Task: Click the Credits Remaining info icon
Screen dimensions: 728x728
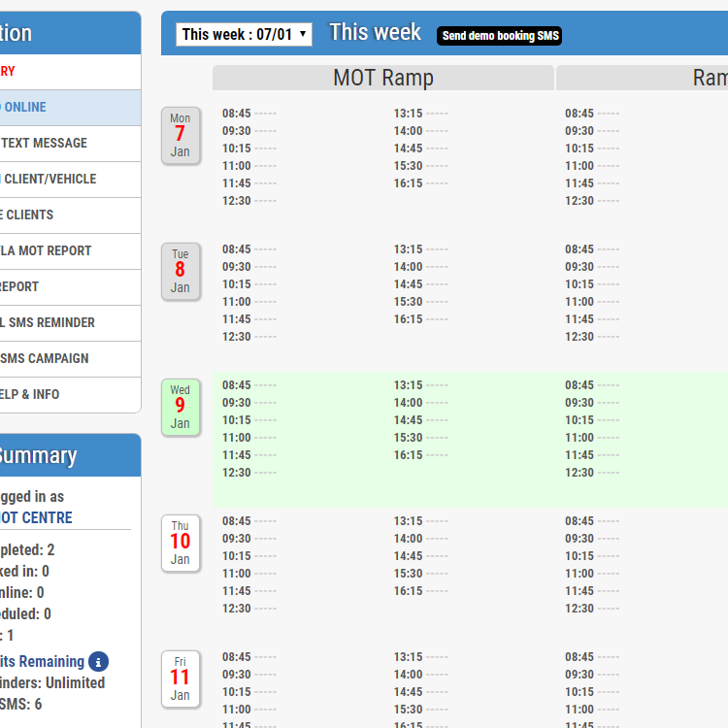Action: tap(98, 662)
